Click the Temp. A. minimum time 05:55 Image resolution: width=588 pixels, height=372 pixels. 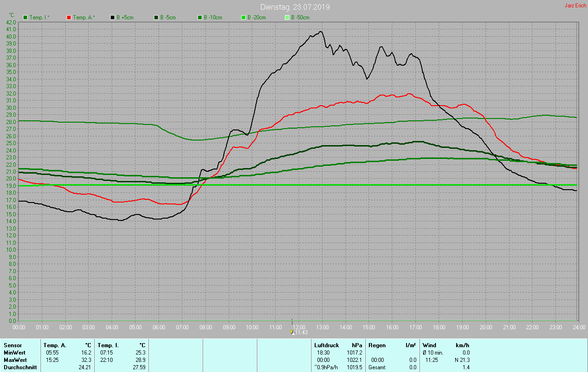pos(52,353)
